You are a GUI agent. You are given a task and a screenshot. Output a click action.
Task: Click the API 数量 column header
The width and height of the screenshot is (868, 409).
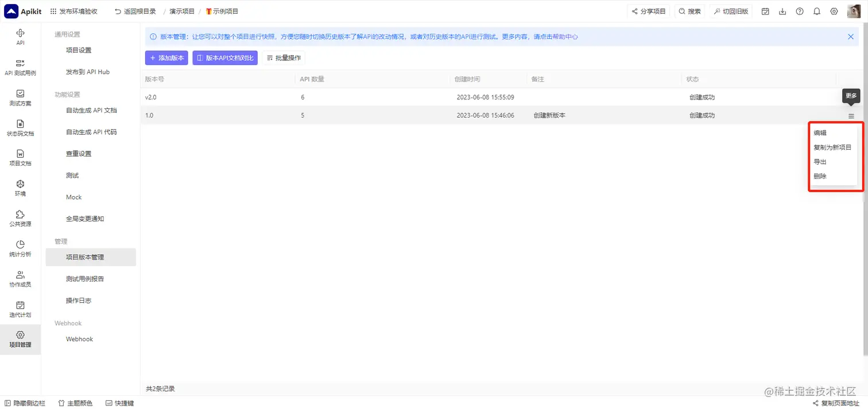pyautogui.click(x=312, y=79)
